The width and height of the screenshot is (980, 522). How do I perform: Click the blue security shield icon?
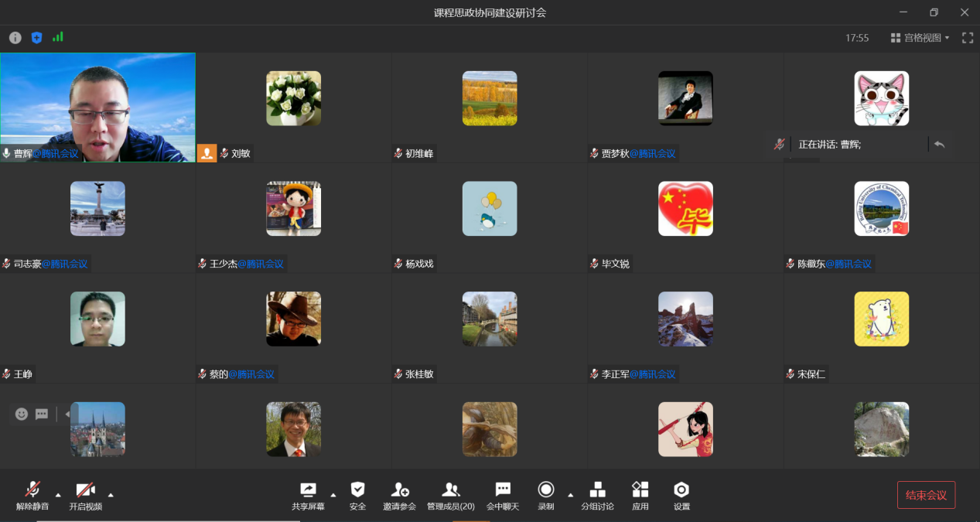point(36,37)
